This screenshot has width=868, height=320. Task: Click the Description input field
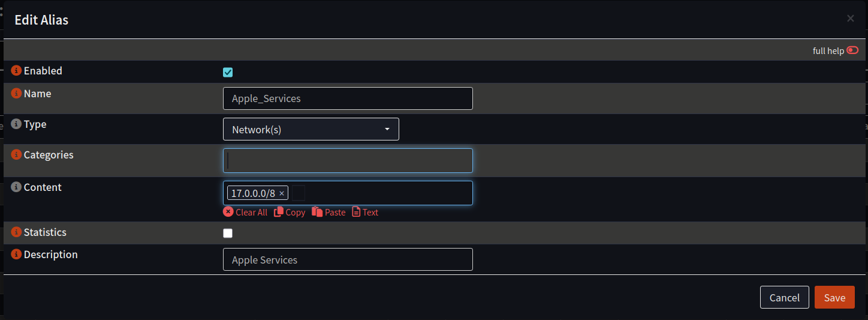pyautogui.click(x=348, y=259)
